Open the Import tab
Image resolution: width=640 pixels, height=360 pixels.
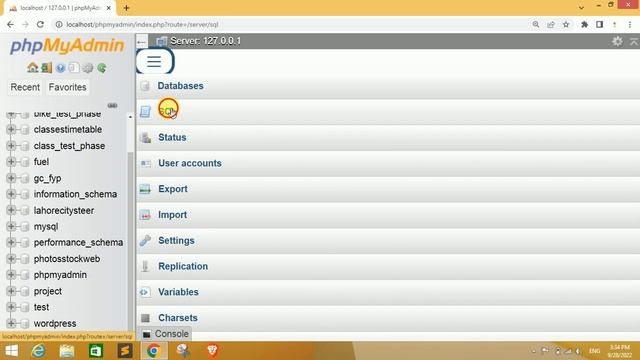[x=173, y=215]
